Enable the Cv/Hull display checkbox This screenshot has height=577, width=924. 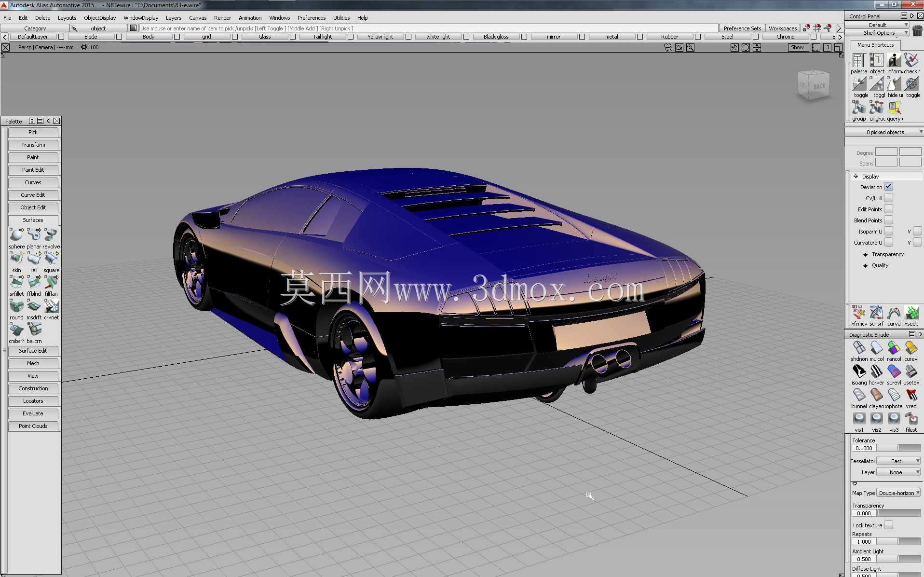pyautogui.click(x=888, y=198)
